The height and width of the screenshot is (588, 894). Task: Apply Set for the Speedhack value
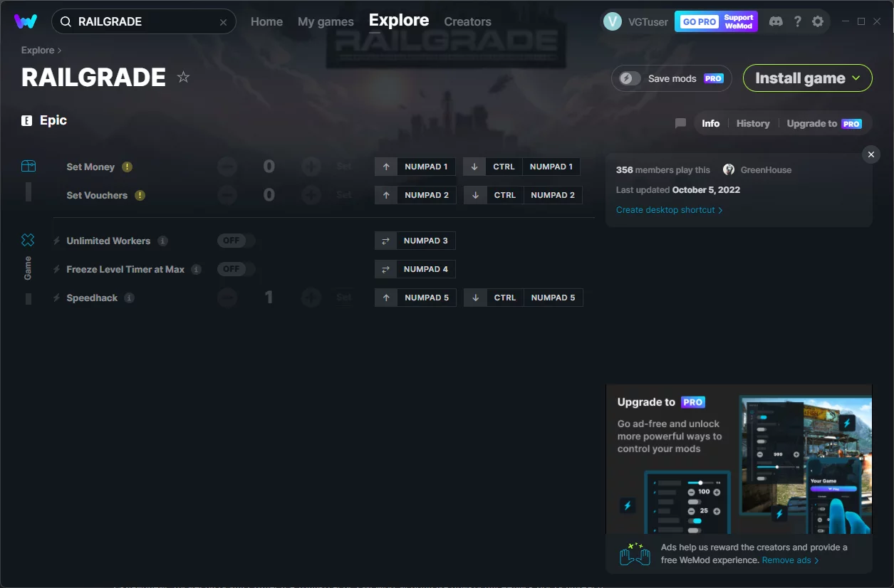(344, 298)
